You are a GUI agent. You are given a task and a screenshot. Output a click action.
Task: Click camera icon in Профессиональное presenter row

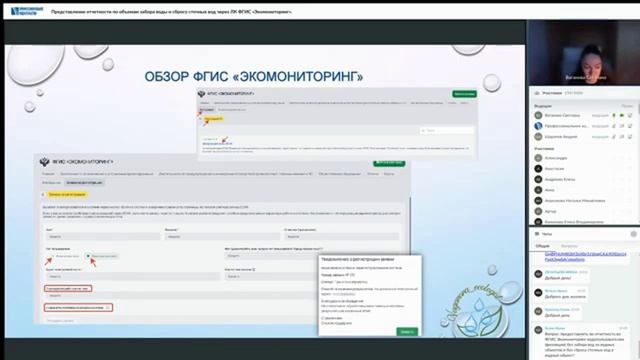tap(622, 126)
